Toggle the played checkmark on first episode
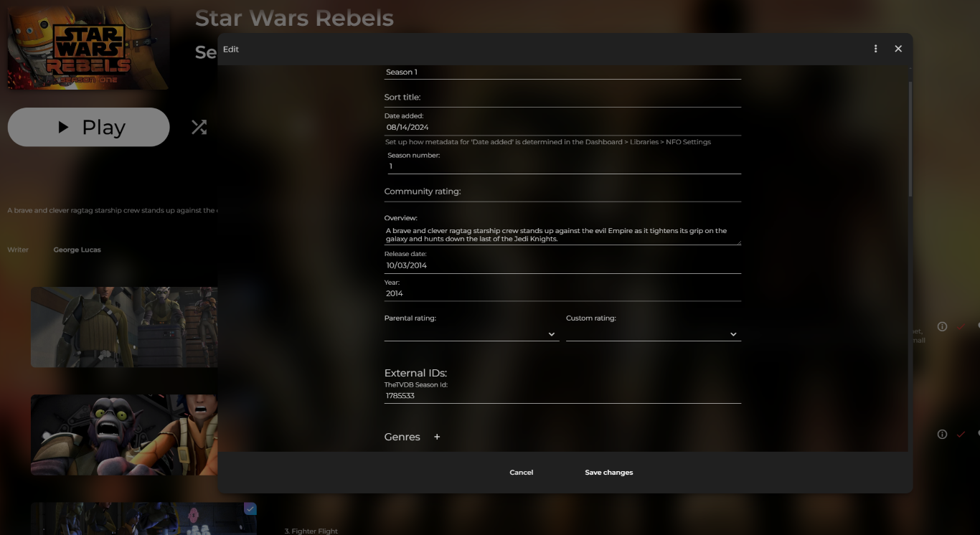The width and height of the screenshot is (980, 535). [961, 327]
